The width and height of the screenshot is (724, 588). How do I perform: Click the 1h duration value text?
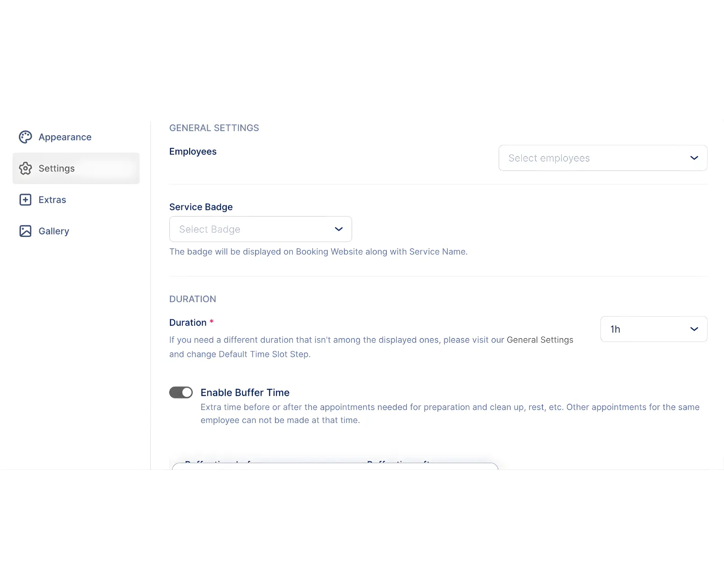[x=615, y=329]
